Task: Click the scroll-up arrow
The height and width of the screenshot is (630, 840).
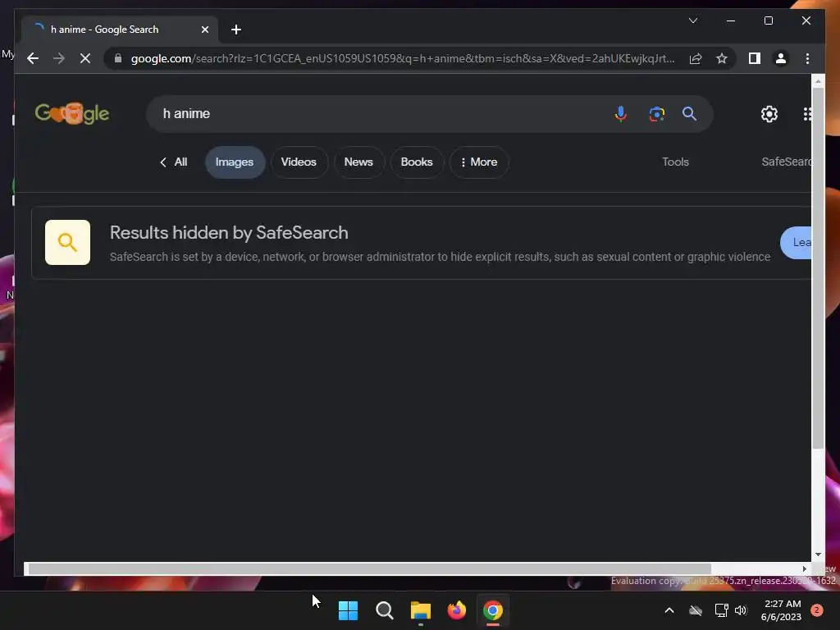Action: (818, 81)
